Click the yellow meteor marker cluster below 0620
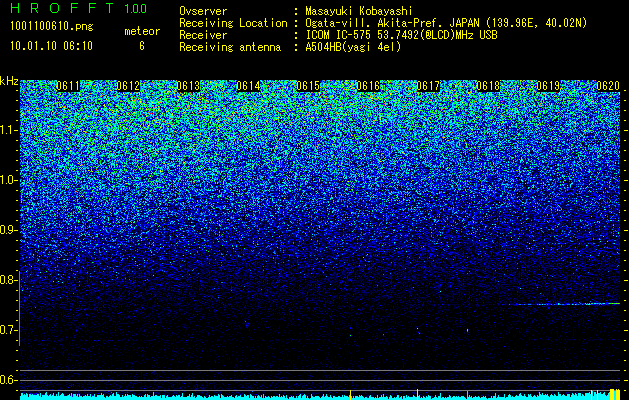The height and width of the screenshot is (400, 629). click(x=614, y=394)
